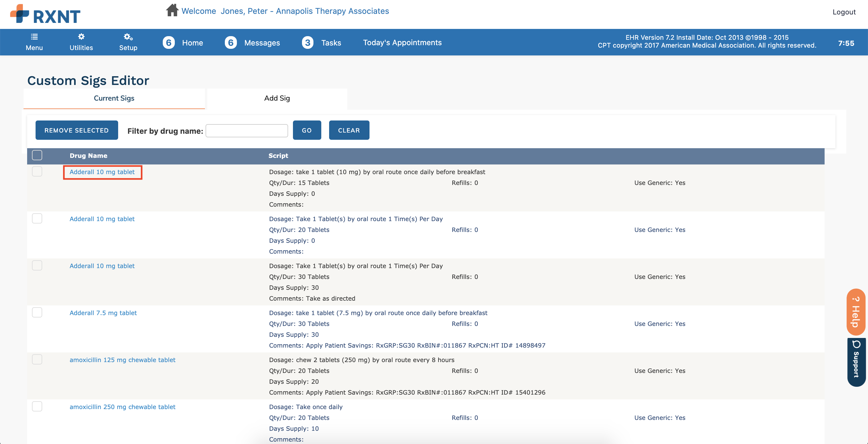Open the welcome Jones, Peter link

click(x=285, y=11)
